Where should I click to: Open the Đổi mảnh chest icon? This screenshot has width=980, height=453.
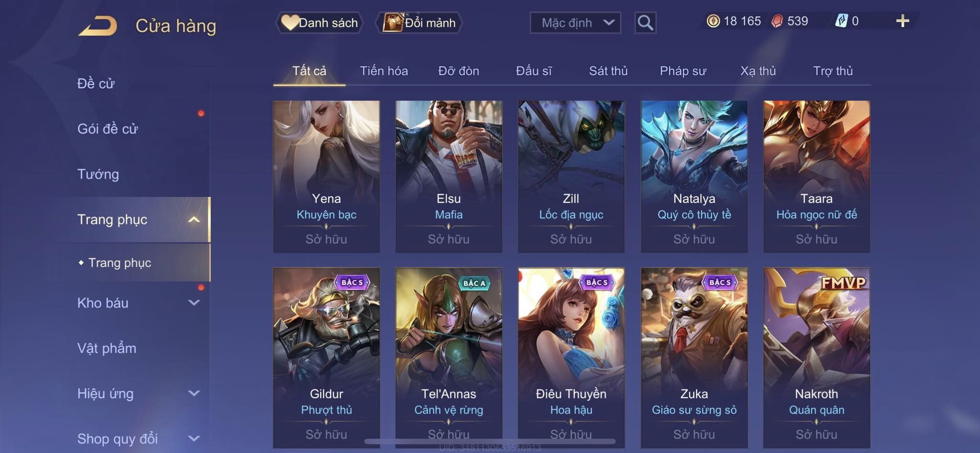pos(393,23)
